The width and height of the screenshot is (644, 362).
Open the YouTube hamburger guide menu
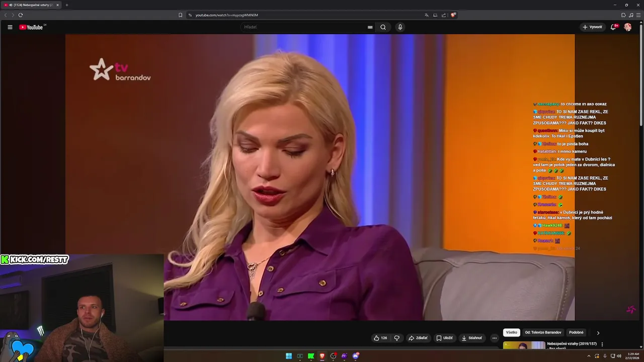click(10, 27)
